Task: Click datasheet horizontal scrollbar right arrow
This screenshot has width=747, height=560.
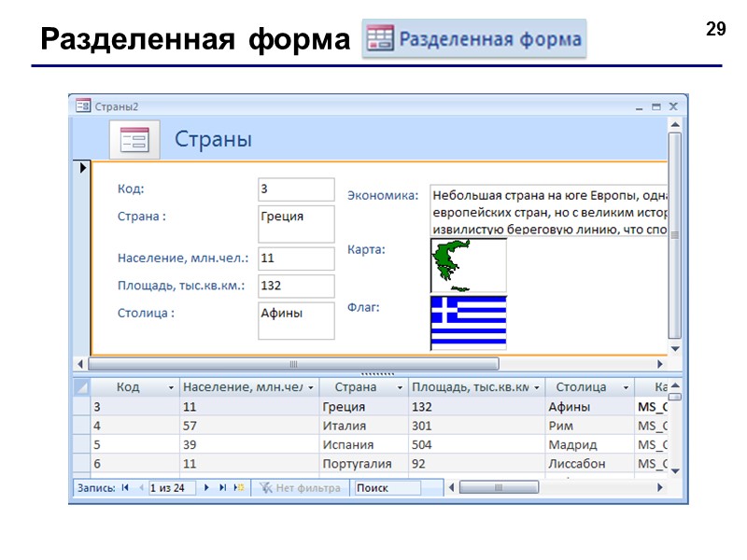Action: pyautogui.click(x=660, y=487)
